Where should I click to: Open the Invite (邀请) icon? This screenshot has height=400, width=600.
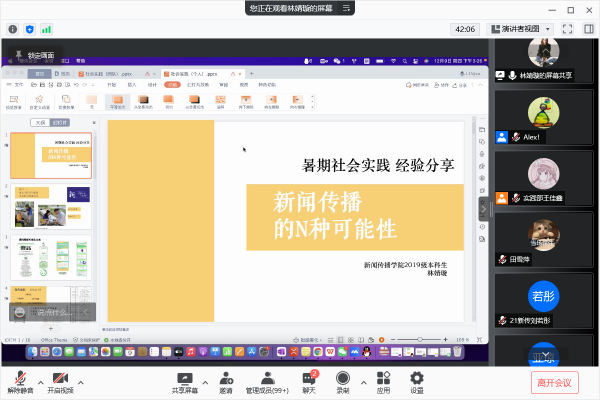point(227,378)
